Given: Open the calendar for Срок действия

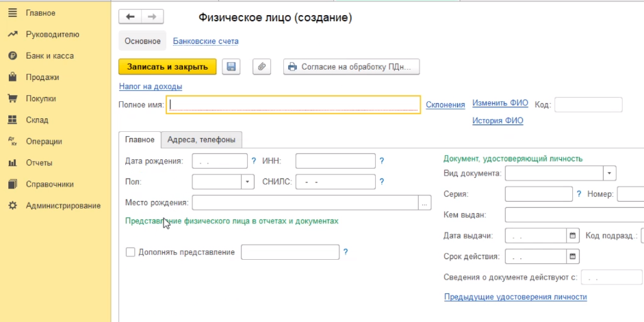Looking at the screenshot, I should coord(573,257).
